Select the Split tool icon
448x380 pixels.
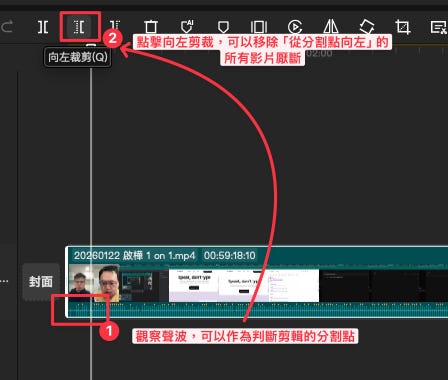[x=43, y=27]
